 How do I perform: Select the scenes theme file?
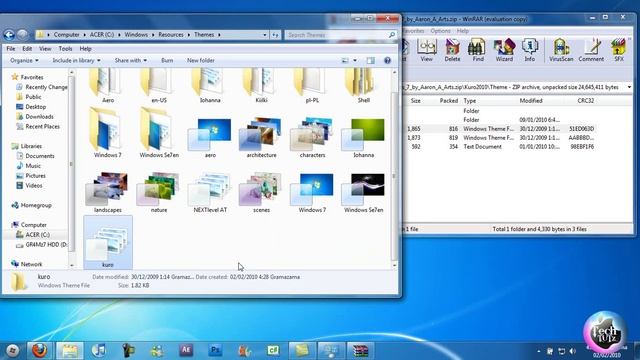point(261,193)
